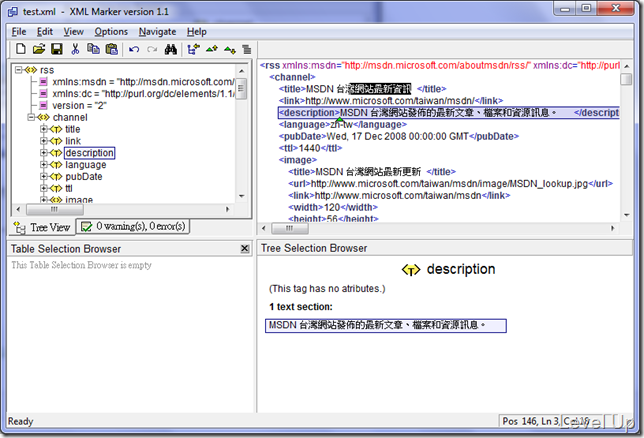
Task: Click the green triangle up-arrow navigate icon
Action: [212, 50]
